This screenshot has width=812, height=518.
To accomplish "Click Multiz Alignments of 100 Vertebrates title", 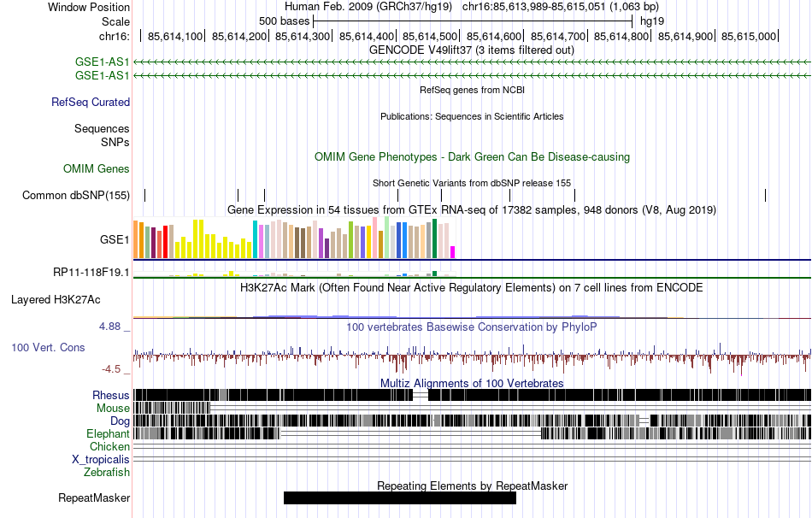I will pos(472,383).
